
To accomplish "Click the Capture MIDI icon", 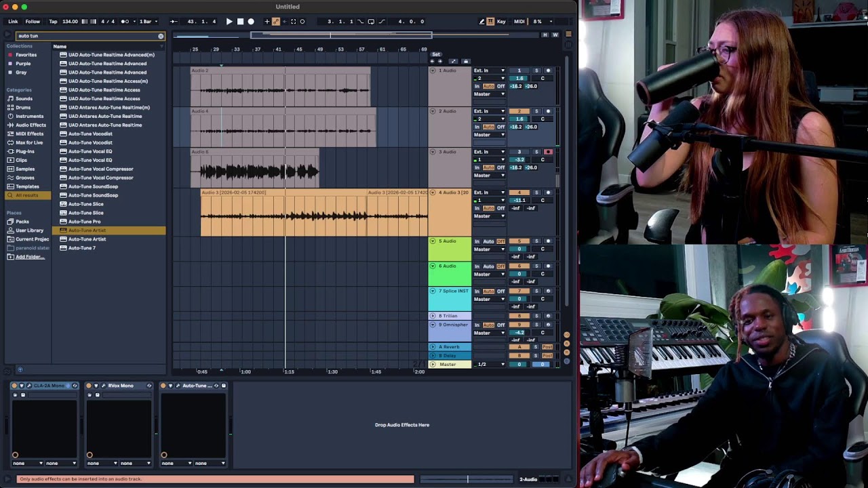I will coord(294,22).
